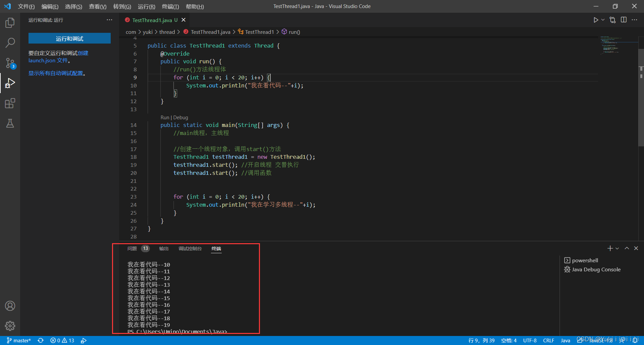Open the Extensions view icon
The image size is (644, 345).
[10, 103]
